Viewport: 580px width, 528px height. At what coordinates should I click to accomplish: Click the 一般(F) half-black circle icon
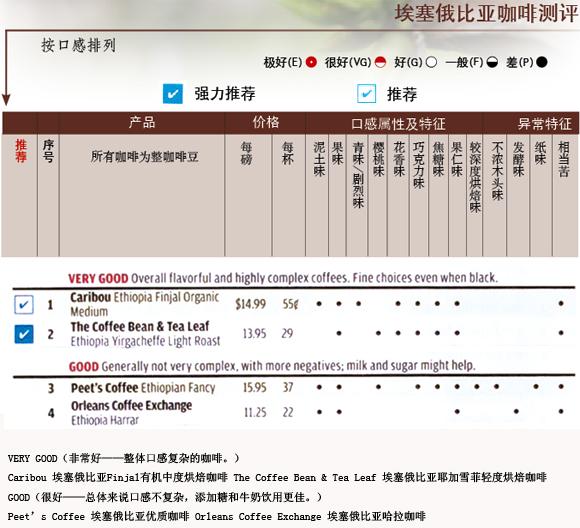click(x=492, y=62)
